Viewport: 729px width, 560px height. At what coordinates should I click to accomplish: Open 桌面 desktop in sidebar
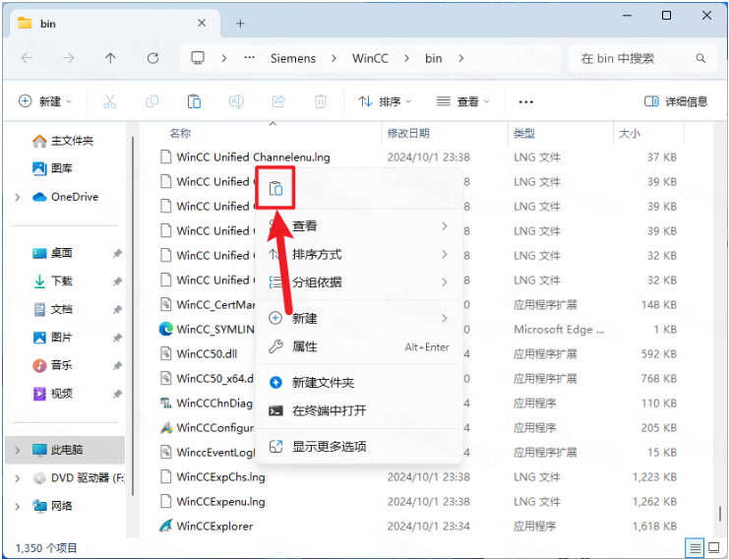pos(52,253)
